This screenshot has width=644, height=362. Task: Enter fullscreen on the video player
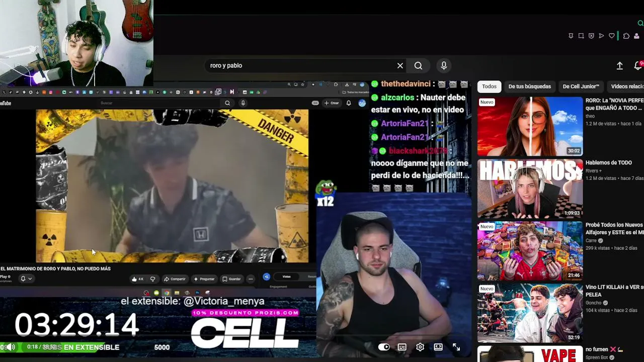click(456, 347)
